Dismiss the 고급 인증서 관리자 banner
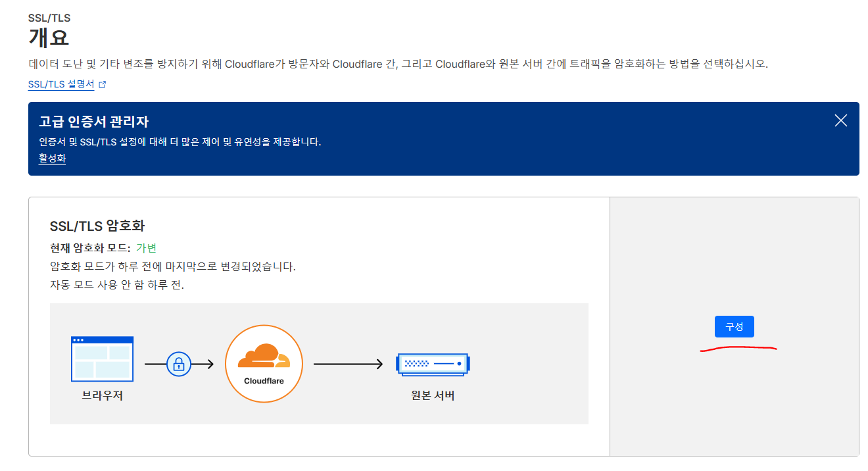 point(840,120)
